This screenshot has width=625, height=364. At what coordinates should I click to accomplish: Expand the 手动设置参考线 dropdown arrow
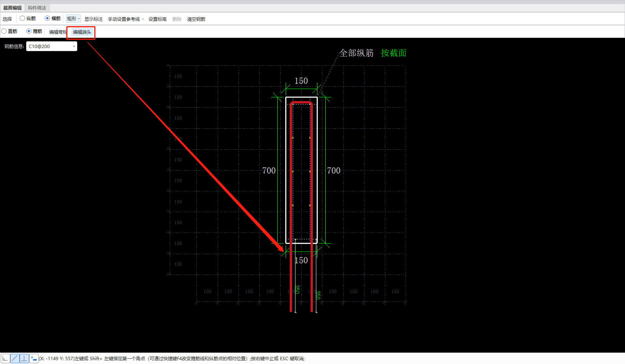(143, 19)
